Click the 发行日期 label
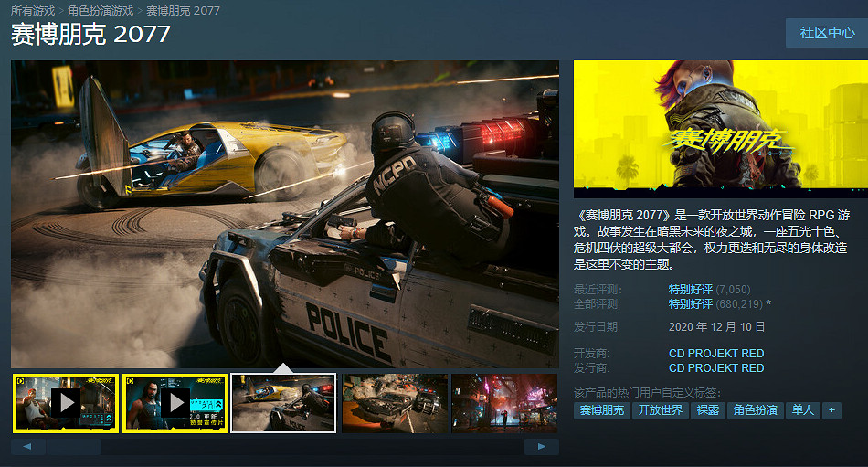The image size is (868, 467). [x=597, y=327]
